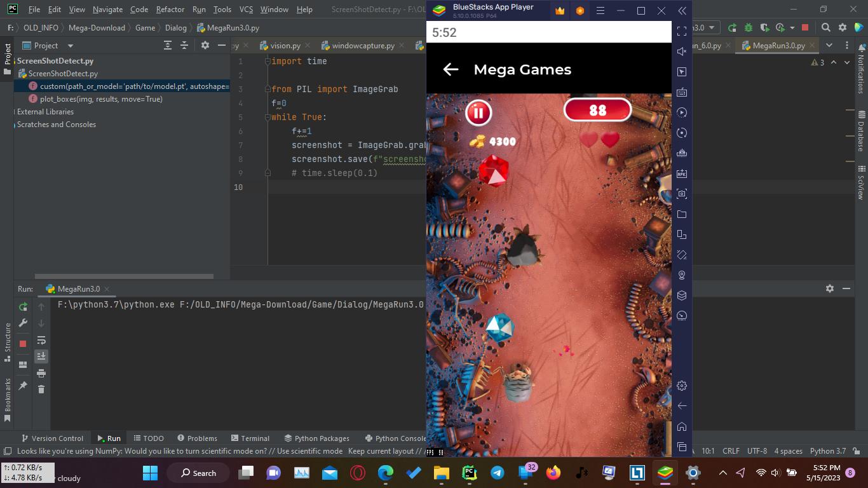Open the BlueStacks premium crown icon
This screenshot has height=488, width=868.
pos(560,11)
